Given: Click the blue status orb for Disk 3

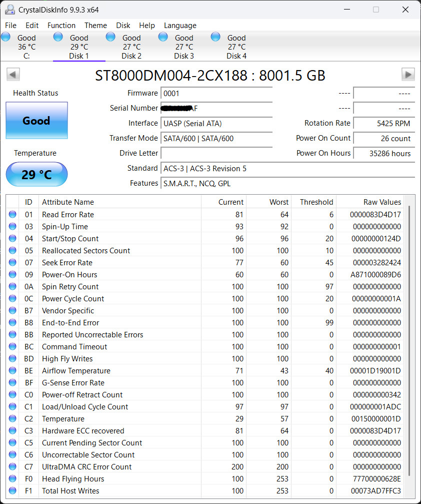Looking at the screenshot, I should pyautogui.click(x=163, y=37).
